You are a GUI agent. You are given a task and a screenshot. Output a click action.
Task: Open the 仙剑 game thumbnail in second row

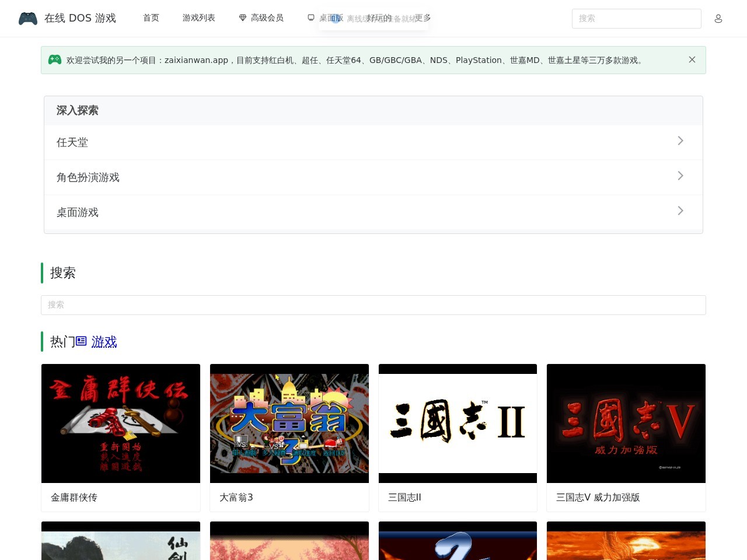[x=121, y=541]
